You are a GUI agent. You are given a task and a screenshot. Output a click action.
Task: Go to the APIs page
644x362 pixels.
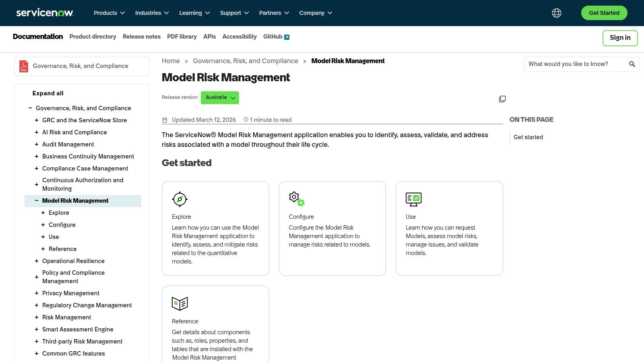click(209, 37)
